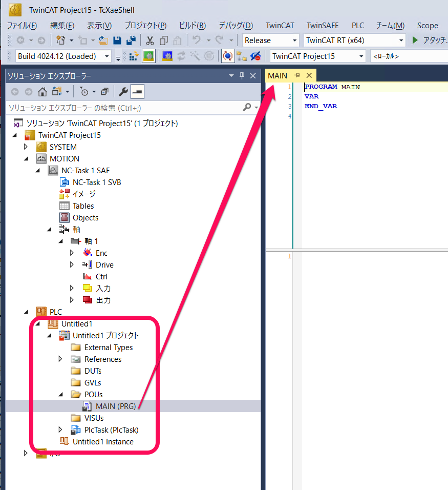Image resolution: width=448 pixels, height=490 pixels.
Task: Open the Undo history dropdown arrow
Action: tap(208, 40)
